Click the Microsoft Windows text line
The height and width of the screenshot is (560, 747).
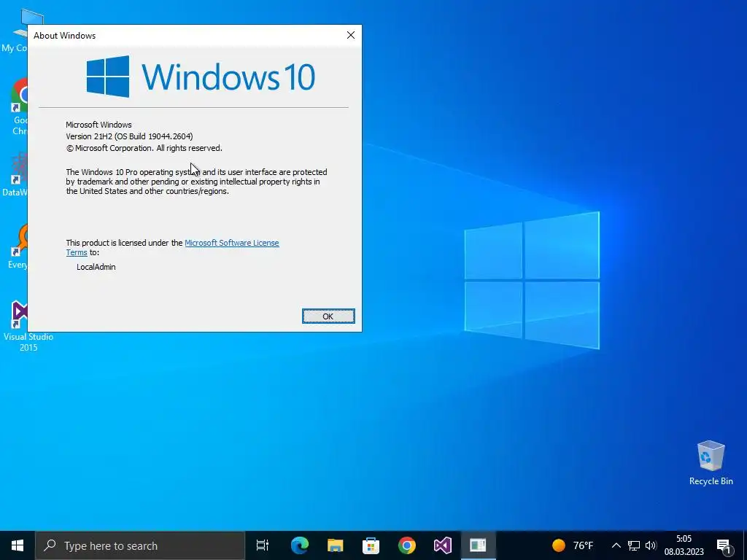[x=98, y=125]
